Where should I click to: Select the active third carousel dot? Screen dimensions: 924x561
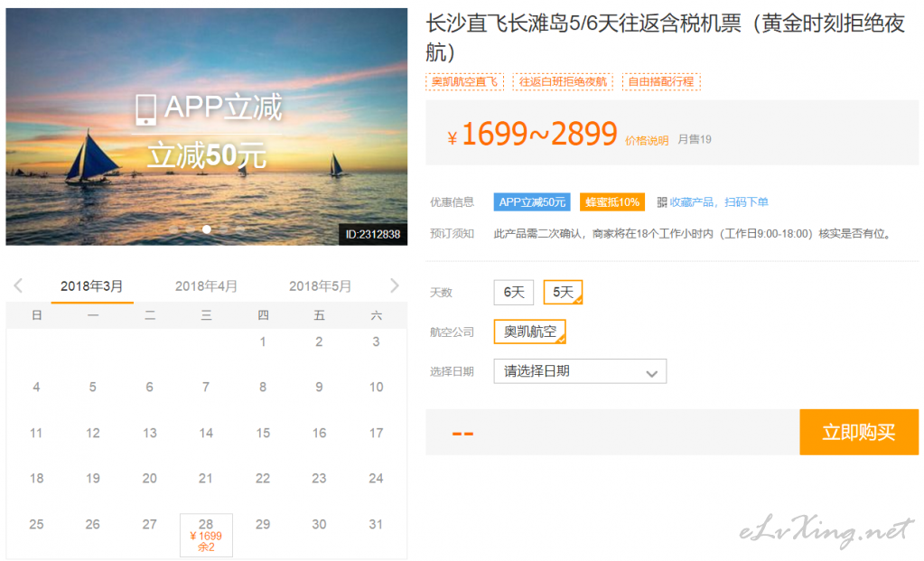tap(206, 229)
